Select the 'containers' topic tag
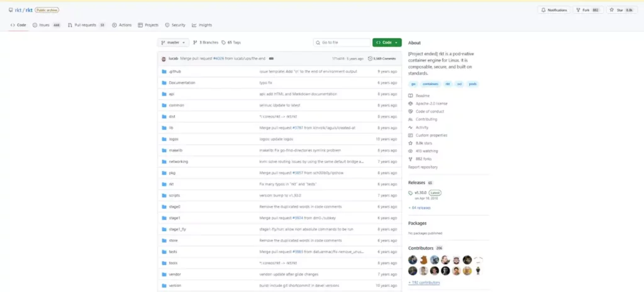Image resolution: width=644 pixels, height=292 pixels. (x=430, y=84)
